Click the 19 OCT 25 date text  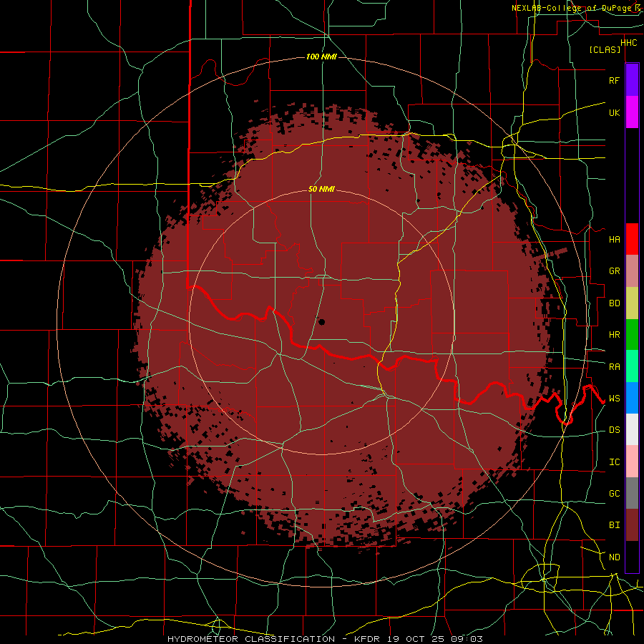[419, 639]
